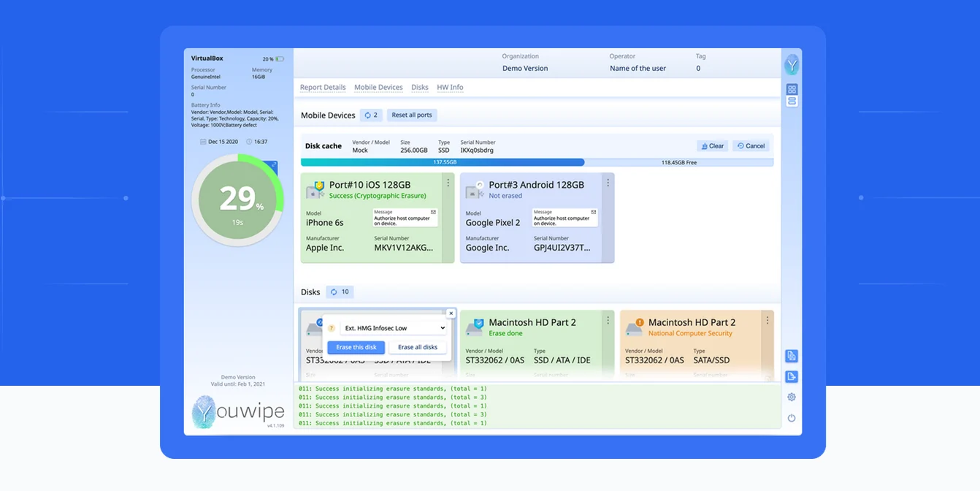Click the expand arrow icon on progress circle
This screenshot has width=980, height=491.
pyautogui.click(x=273, y=166)
